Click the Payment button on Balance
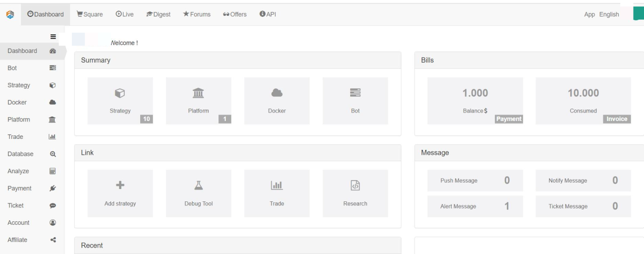The image size is (644, 254). pos(509,119)
